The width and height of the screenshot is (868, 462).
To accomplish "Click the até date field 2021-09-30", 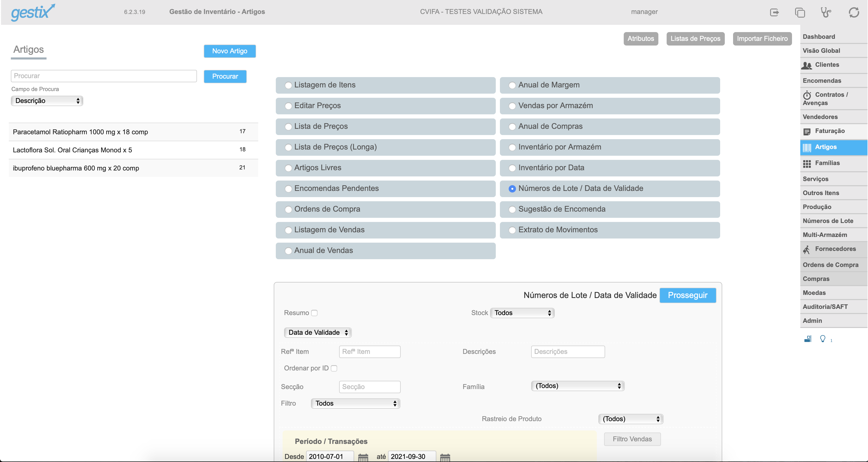I will (x=412, y=457).
